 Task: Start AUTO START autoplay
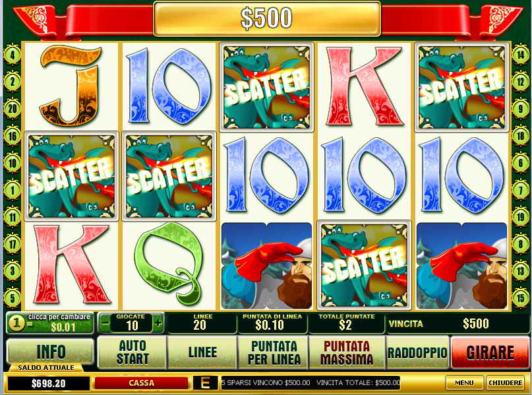click(x=132, y=353)
